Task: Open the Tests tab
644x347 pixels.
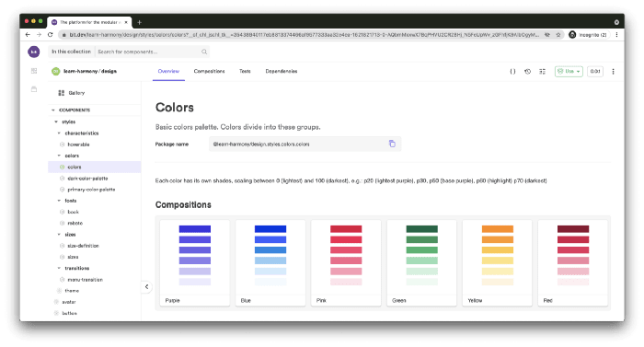Action: (x=245, y=72)
